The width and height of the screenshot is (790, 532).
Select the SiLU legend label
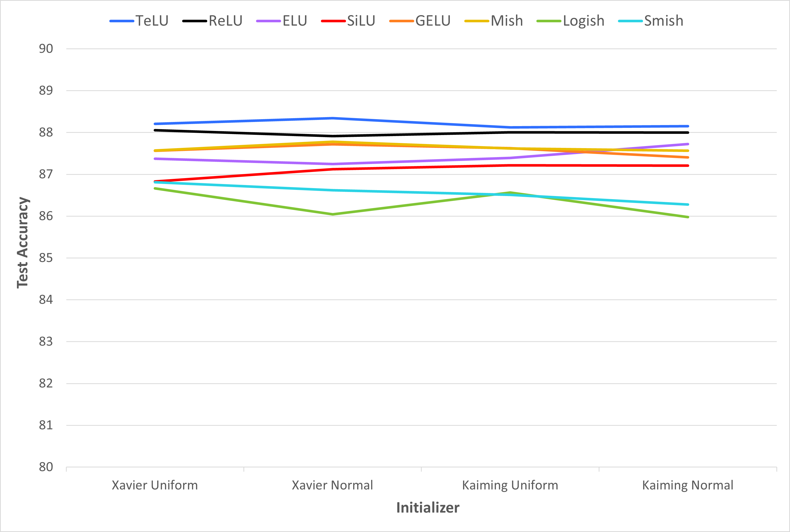361,21
